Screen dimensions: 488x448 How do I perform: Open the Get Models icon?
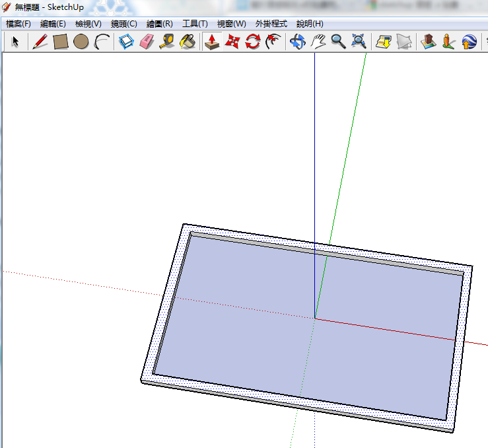[x=429, y=42]
